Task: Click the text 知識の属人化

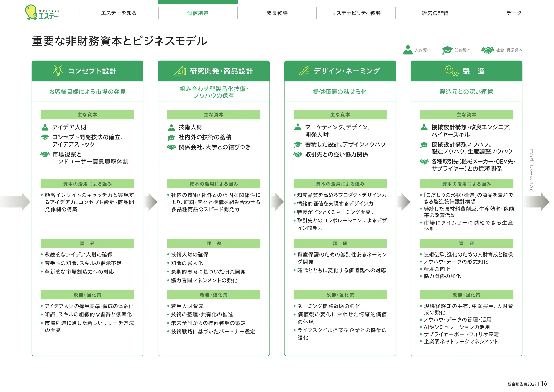Action: click(187, 263)
